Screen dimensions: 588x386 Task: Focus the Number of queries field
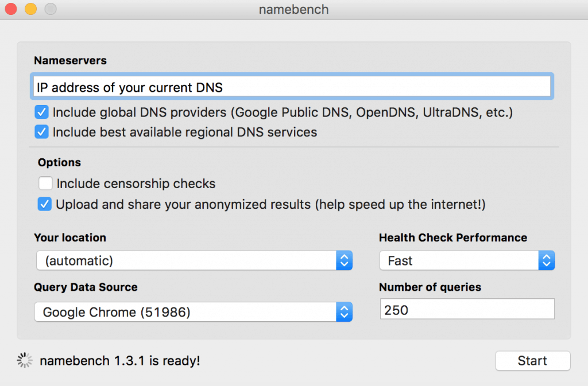tap(466, 309)
